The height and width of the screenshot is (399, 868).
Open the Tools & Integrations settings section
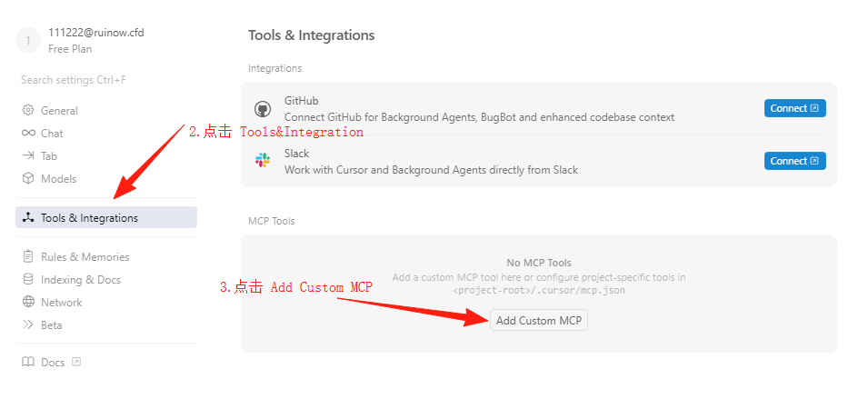click(x=106, y=217)
